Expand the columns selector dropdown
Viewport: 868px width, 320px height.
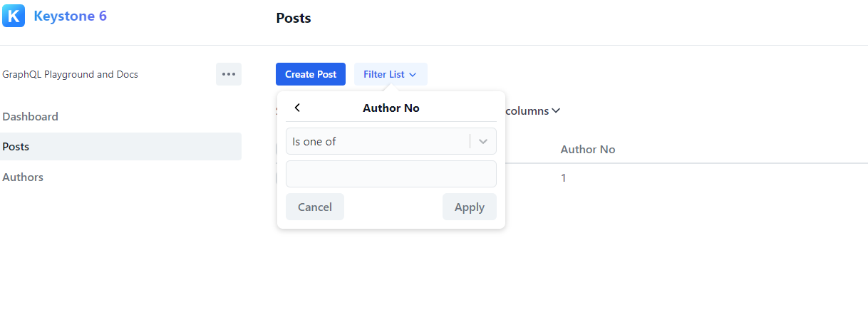tap(532, 111)
